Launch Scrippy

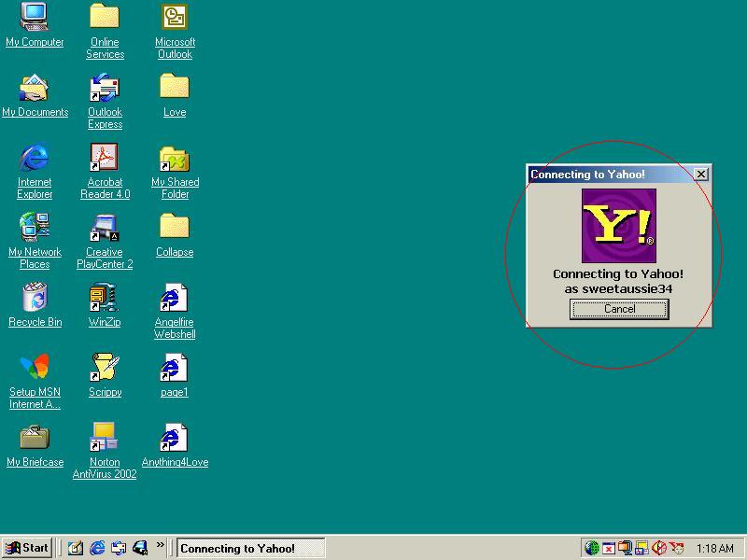(104, 369)
